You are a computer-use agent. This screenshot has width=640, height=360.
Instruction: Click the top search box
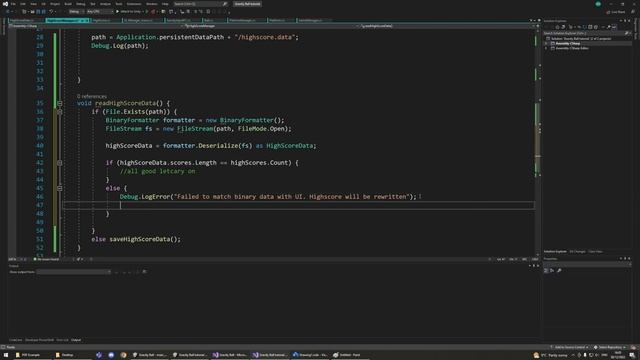[200, 4]
